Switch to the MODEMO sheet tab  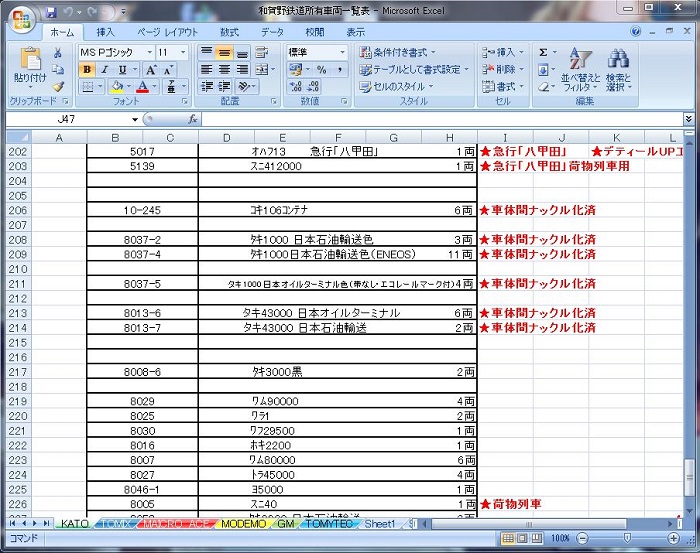click(244, 523)
